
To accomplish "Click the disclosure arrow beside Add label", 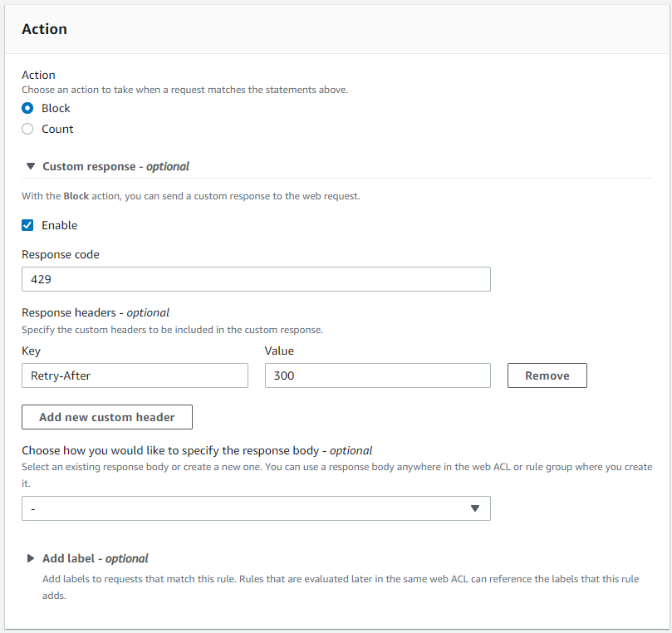I will click(x=31, y=558).
